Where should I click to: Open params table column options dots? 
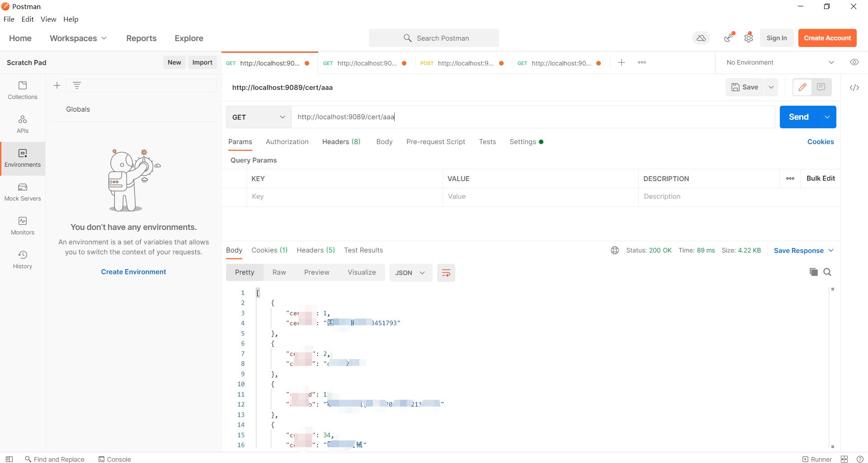coord(790,178)
